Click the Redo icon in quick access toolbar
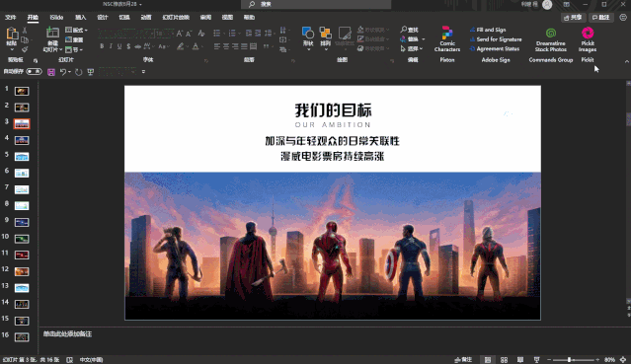 point(78,72)
